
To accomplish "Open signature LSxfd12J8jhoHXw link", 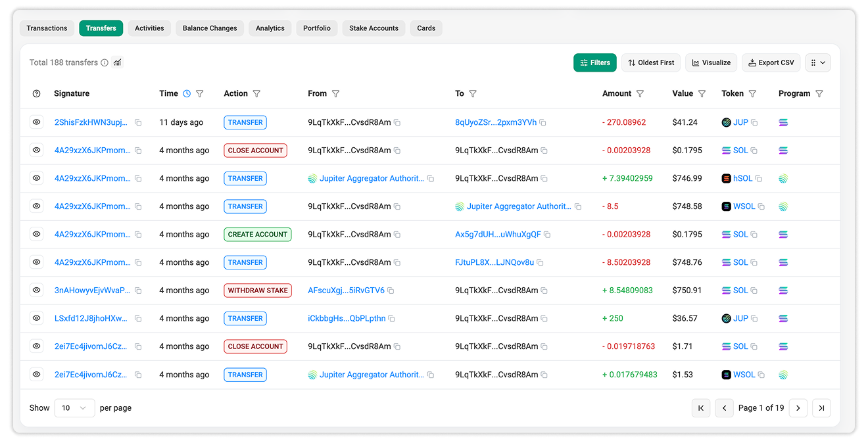I will (x=91, y=318).
